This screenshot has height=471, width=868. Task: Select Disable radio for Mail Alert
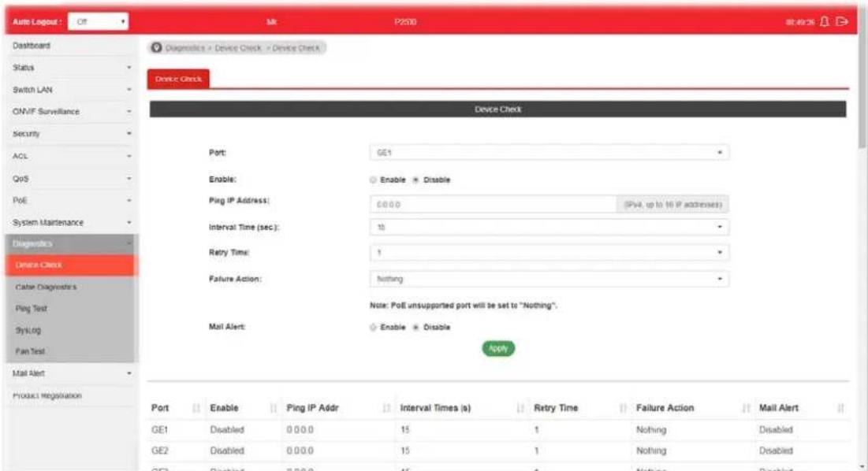[x=415, y=328]
